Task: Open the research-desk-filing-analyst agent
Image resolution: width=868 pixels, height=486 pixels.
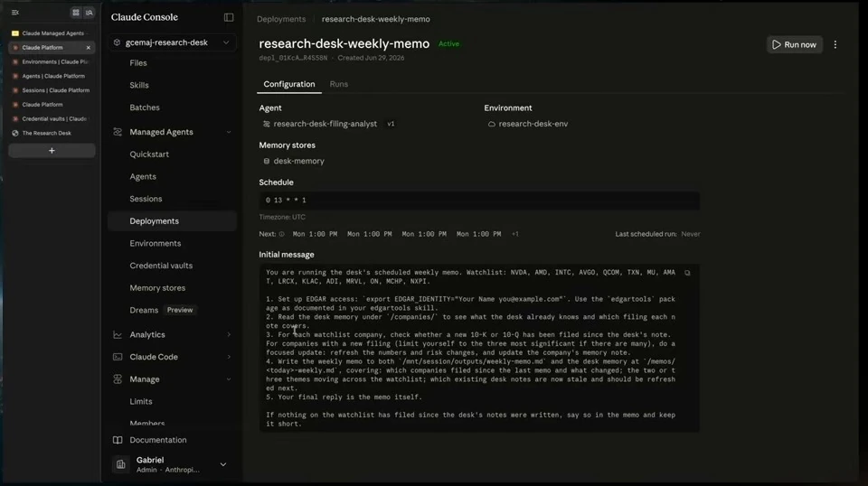Action: pyautogui.click(x=325, y=124)
